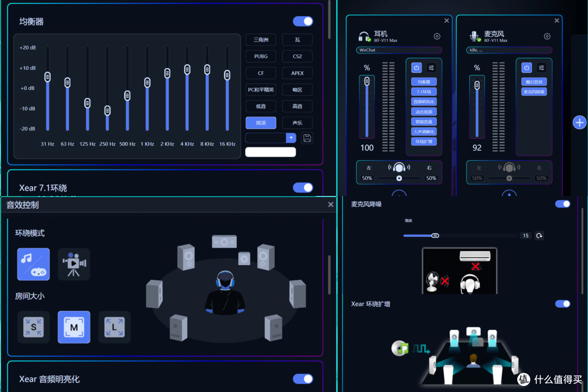Toggle headphone effects power button
Image resolution: width=588 pixels, height=392 pixels.
pos(416,68)
